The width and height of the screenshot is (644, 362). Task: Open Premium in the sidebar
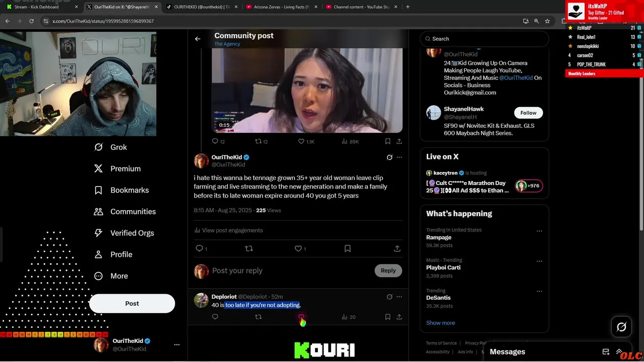pos(117,169)
